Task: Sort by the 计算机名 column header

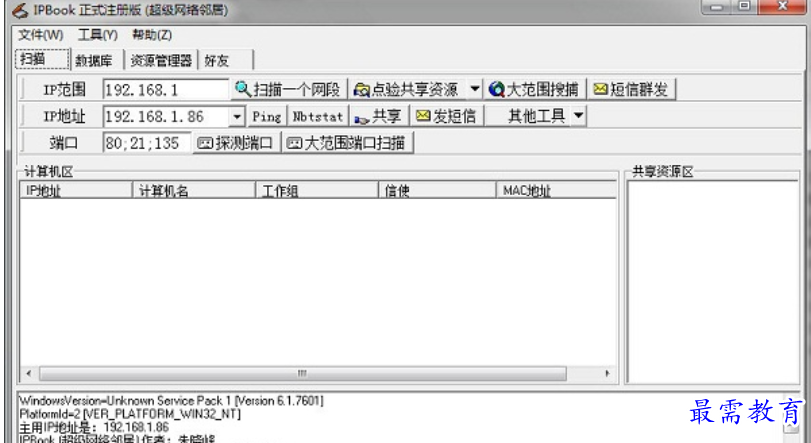Action: click(194, 191)
